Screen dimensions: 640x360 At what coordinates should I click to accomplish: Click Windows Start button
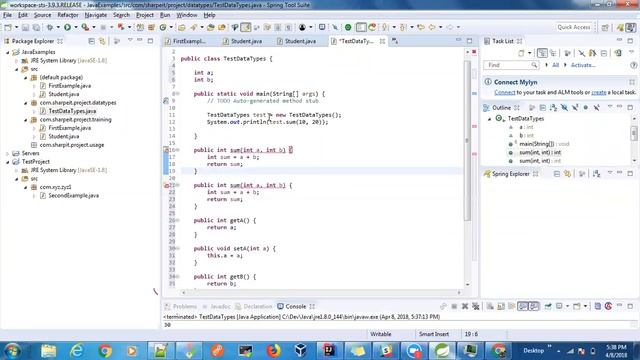click(12, 351)
